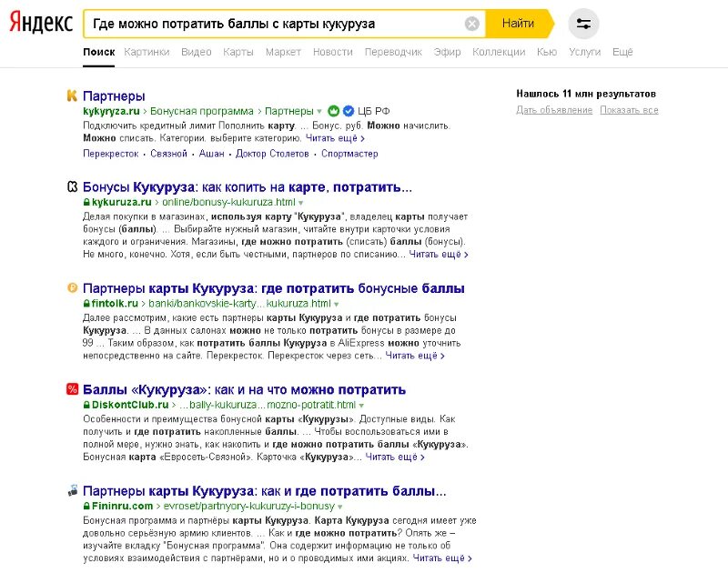Click the ЦБ РФ label

(x=373, y=111)
